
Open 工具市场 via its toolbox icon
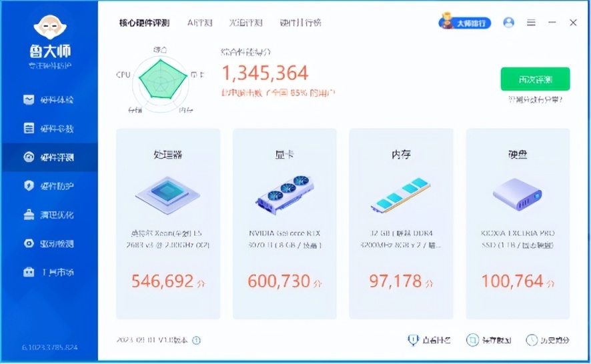pyautogui.click(x=29, y=272)
